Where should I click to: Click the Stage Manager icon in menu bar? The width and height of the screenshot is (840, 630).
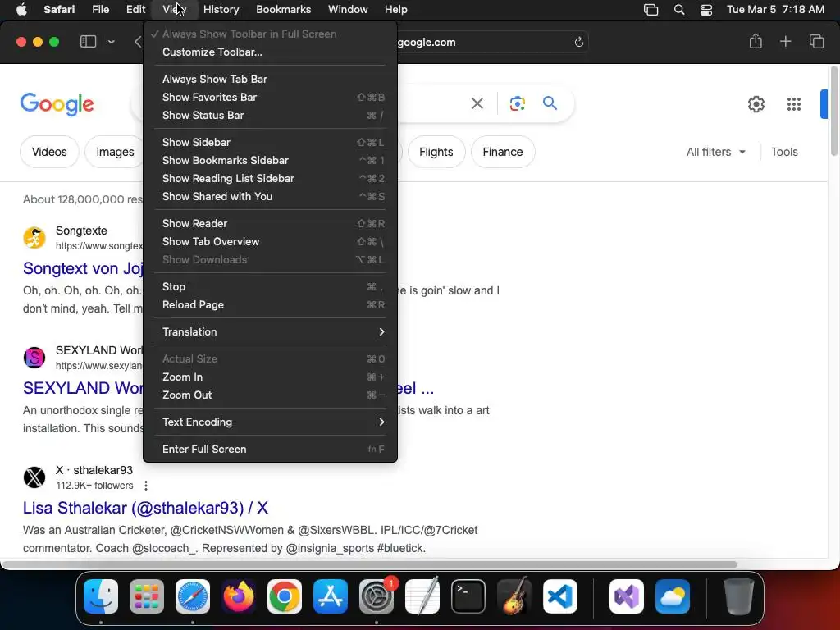[651, 10]
